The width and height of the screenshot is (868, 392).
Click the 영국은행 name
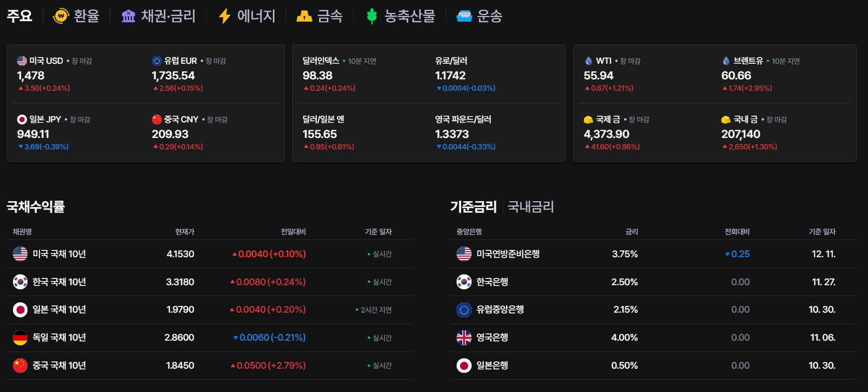[492, 338]
